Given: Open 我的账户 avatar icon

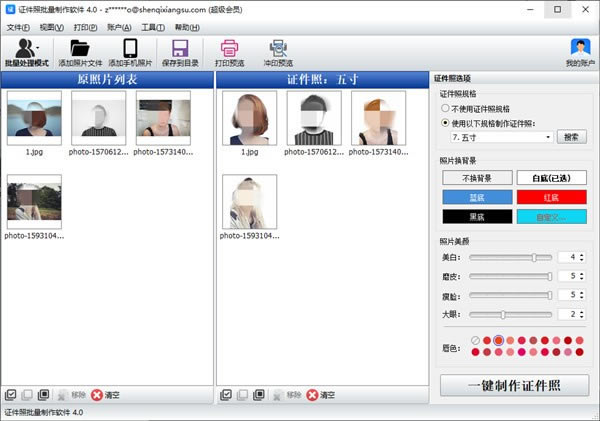Looking at the screenshot, I should coord(580,48).
